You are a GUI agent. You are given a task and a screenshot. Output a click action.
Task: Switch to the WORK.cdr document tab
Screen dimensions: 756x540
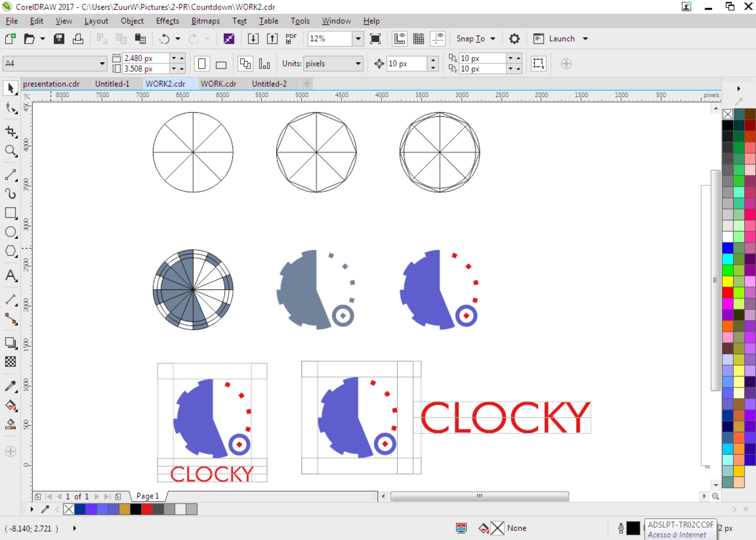tap(218, 84)
